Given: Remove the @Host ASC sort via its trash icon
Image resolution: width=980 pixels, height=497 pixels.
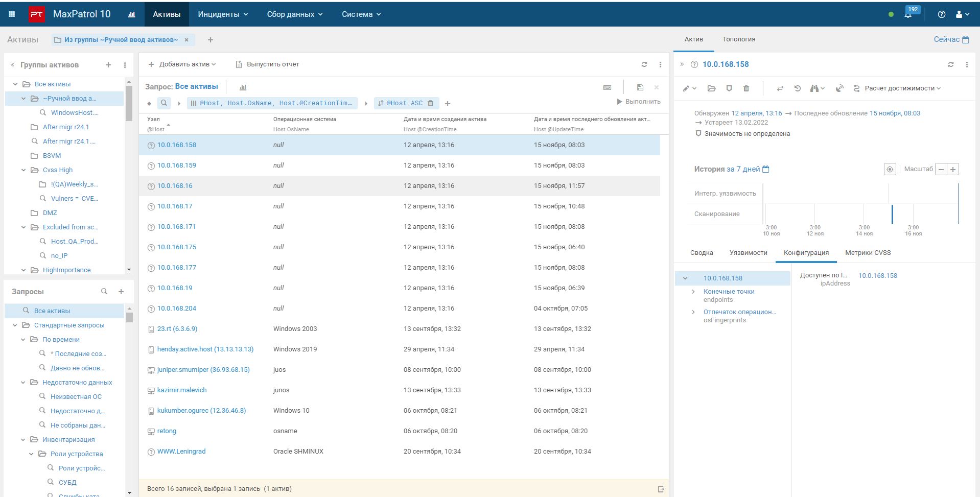Looking at the screenshot, I should pos(431,103).
